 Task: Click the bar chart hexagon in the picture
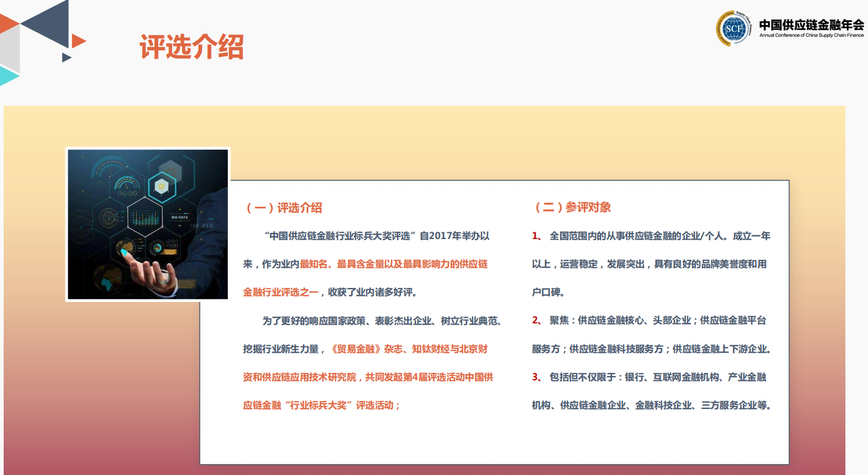tap(145, 216)
